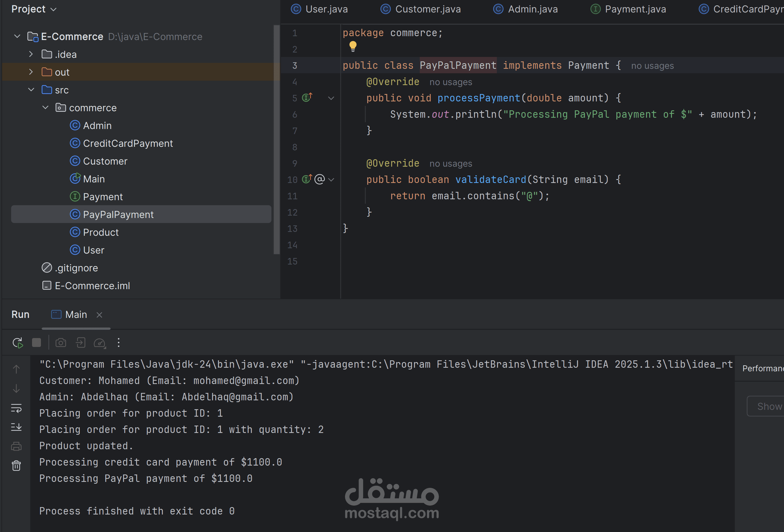Close the Main run tab
The width and height of the screenshot is (784, 532).
click(x=99, y=315)
